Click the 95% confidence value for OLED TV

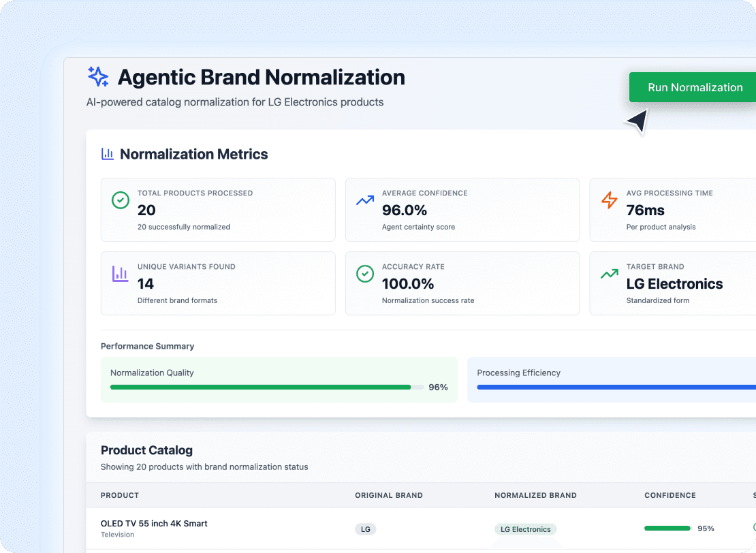pos(706,528)
